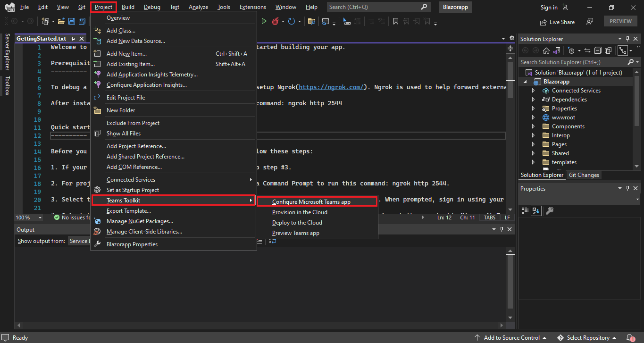Click Categorized view icon in Properties panel

pos(525,211)
